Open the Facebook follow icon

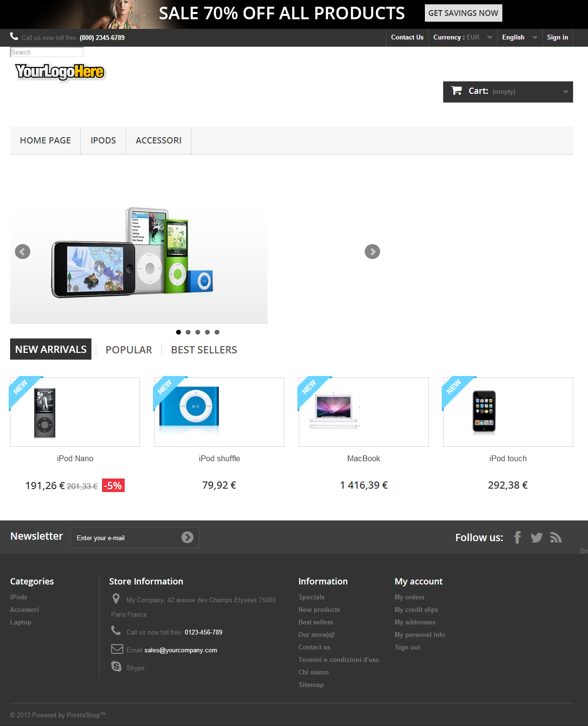(518, 537)
